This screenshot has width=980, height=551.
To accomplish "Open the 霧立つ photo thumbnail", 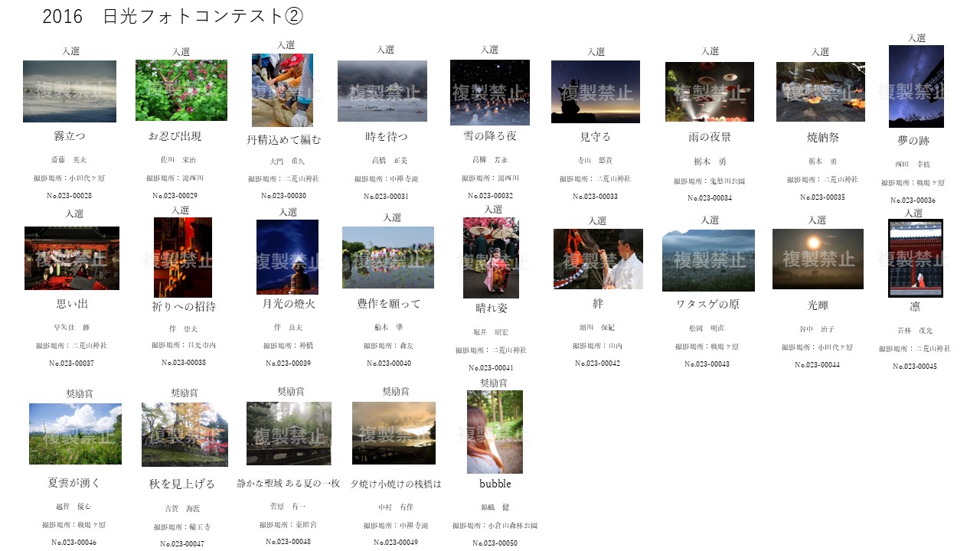I will coord(69,91).
